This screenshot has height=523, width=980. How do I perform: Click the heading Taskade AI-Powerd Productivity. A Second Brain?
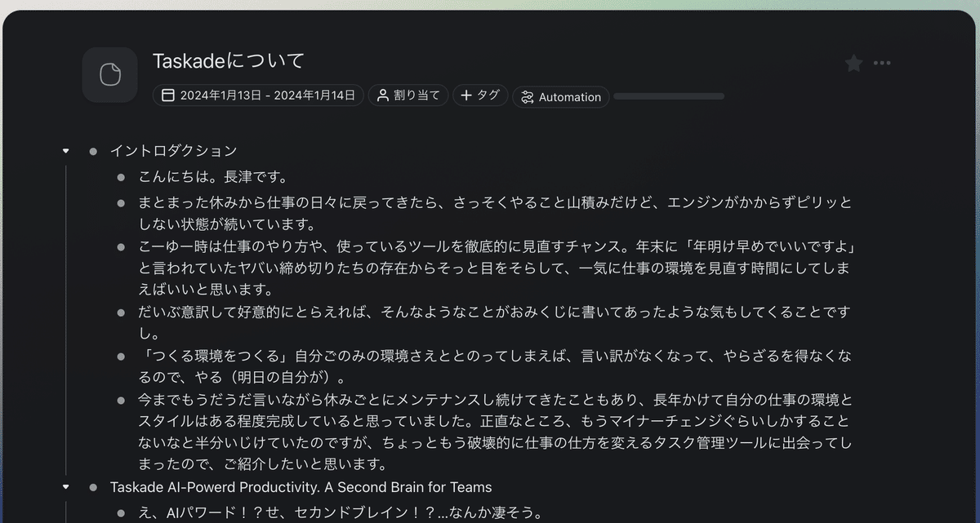301,487
